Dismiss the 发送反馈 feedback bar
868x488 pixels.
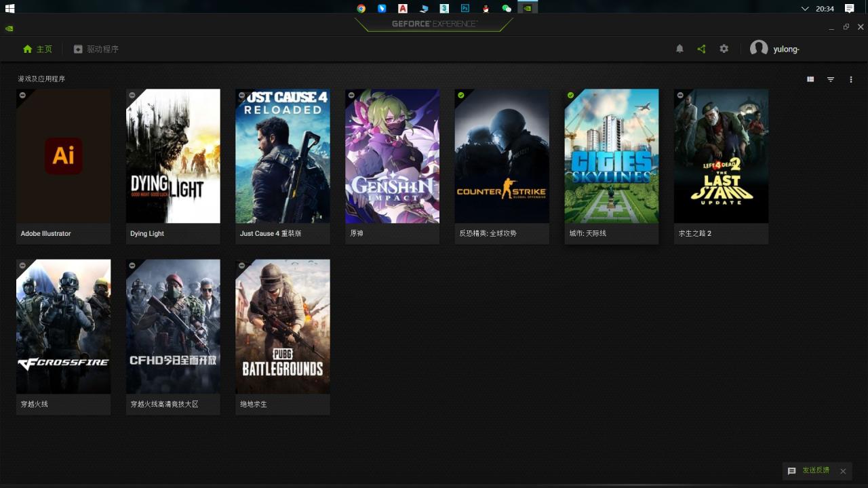tap(843, 471)
